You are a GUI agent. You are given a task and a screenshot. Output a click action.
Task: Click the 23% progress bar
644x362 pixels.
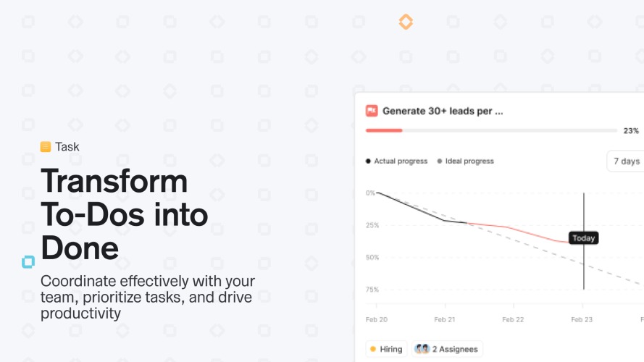coord(491,130)
